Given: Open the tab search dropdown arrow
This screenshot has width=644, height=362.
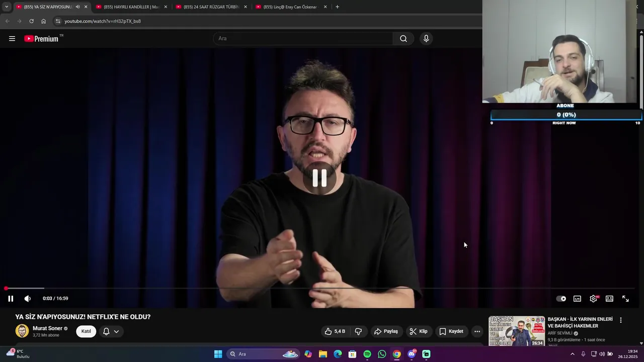Looking at the screenshot, I should coord(6,7).
